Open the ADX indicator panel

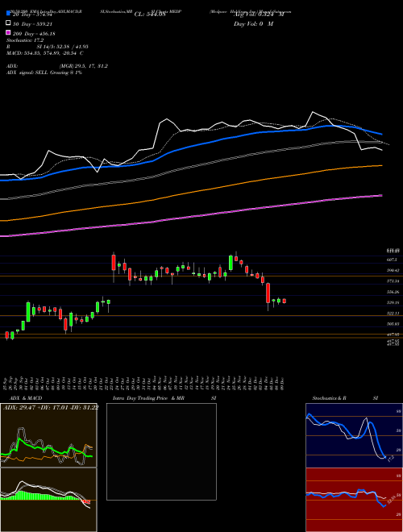(x=48, y=435)
